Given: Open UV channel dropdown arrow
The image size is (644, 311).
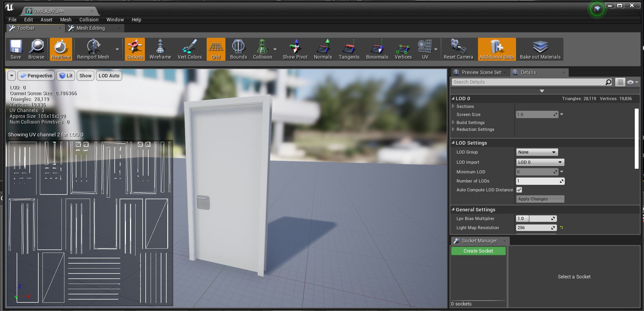Looking at the screenshot, I should point(436,49).
